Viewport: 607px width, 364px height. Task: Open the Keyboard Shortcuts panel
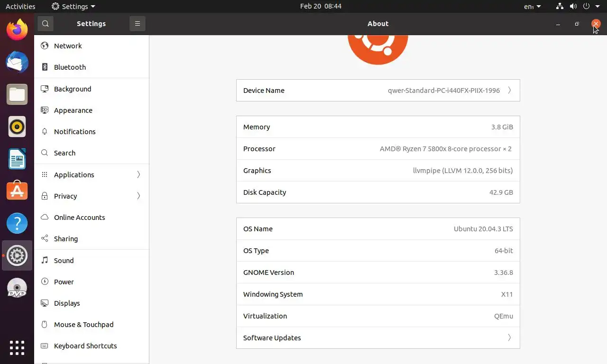[92, 346]
